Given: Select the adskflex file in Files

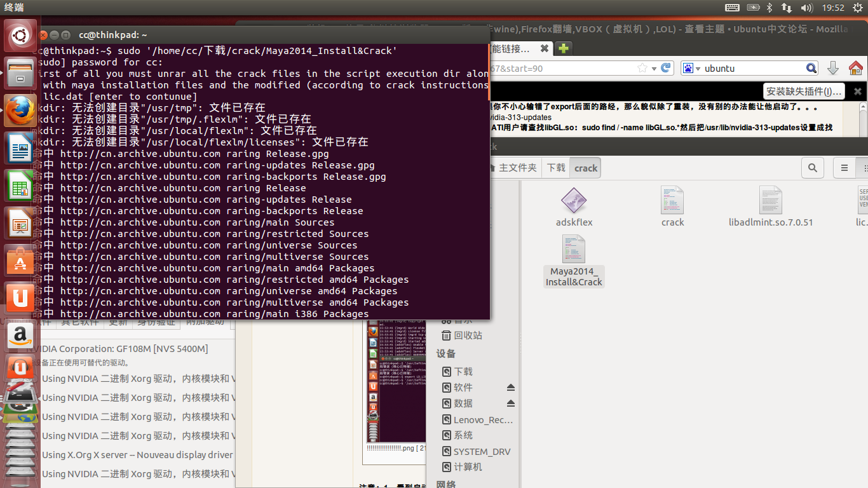Looking at the screenshot, I should point(574,208).
